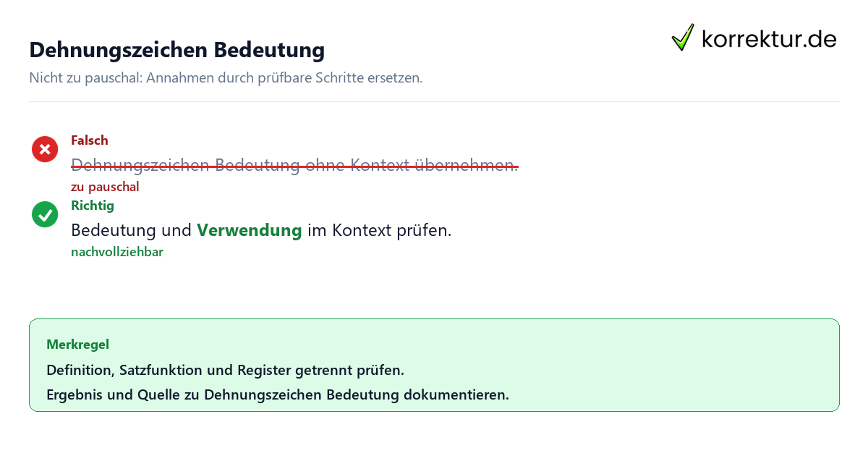Select the Dehnungszeichen Bedeutung main heading

tap(177, 50)
